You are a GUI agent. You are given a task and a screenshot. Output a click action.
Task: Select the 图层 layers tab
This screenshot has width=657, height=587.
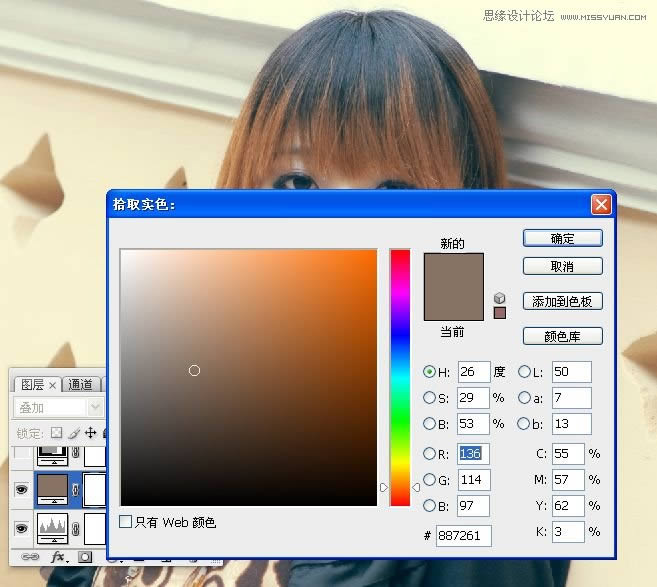[33, 384]
